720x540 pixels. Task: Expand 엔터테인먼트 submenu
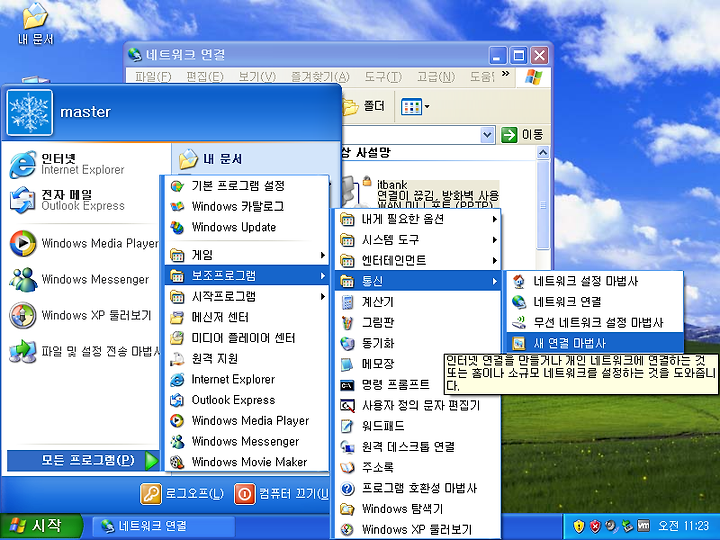(x=418, y=260)
